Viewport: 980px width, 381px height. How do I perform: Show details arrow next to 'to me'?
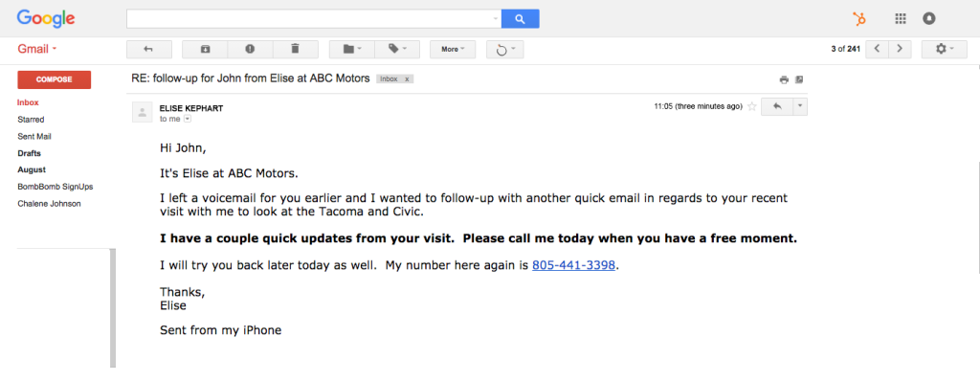coord(187,119)
